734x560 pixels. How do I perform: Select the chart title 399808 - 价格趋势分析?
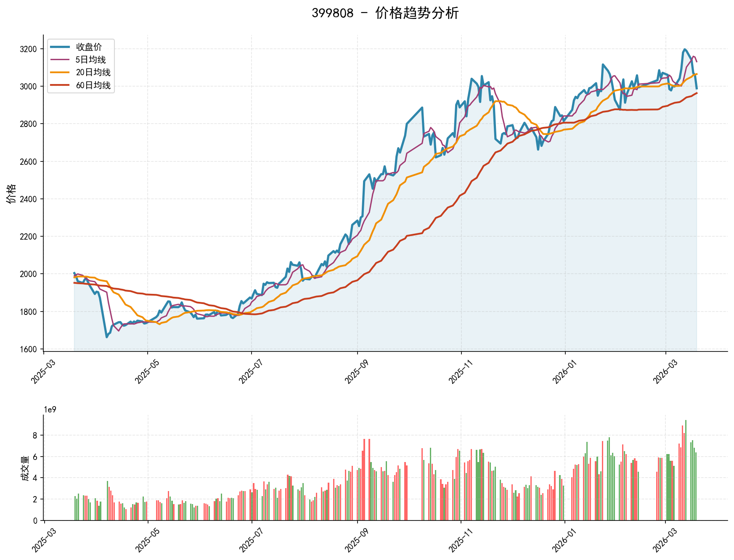click(387, 14)
